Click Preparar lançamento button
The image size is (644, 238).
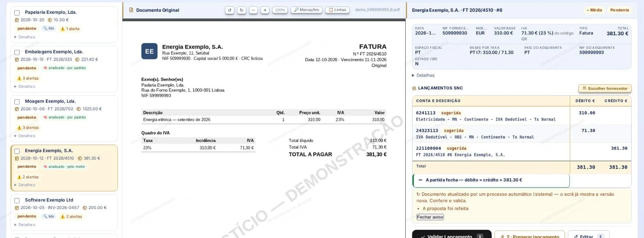(x=529, y=235)
